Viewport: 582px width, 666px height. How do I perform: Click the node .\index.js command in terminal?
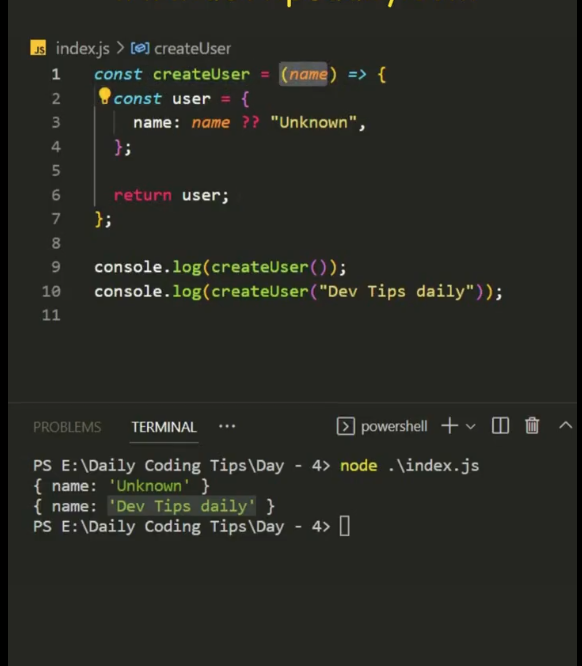tap(410, 466)
